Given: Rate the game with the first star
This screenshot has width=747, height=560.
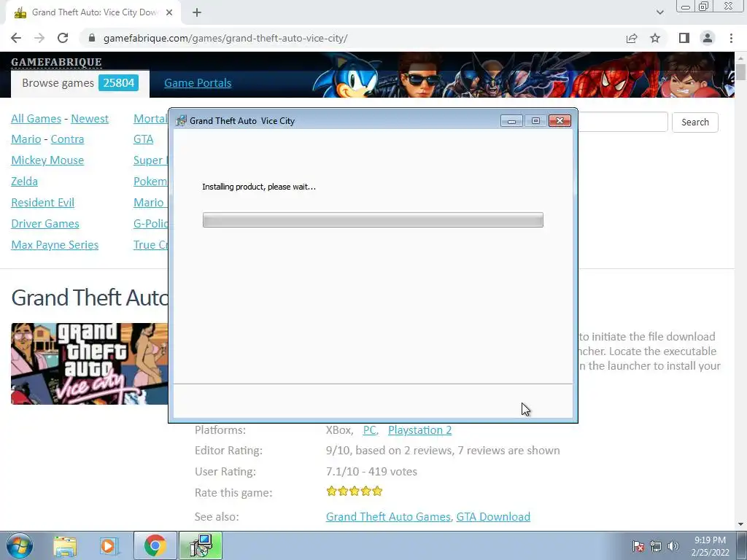Looking at the screenshot, I should [x=332, y=491].
